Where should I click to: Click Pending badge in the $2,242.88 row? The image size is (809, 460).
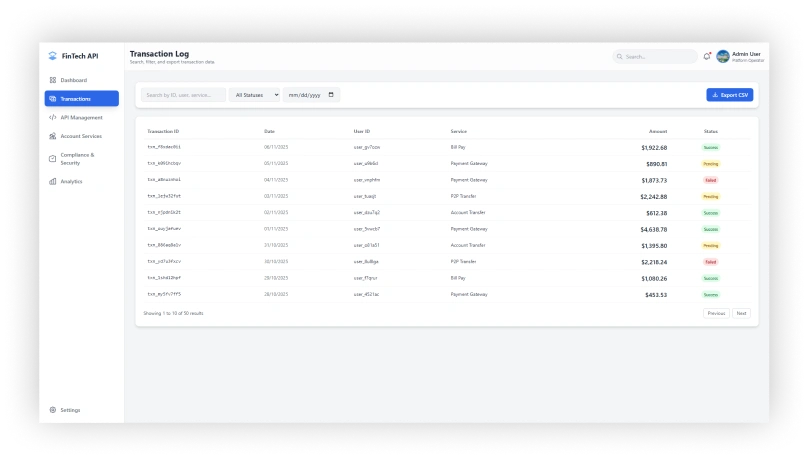point(710,196)
